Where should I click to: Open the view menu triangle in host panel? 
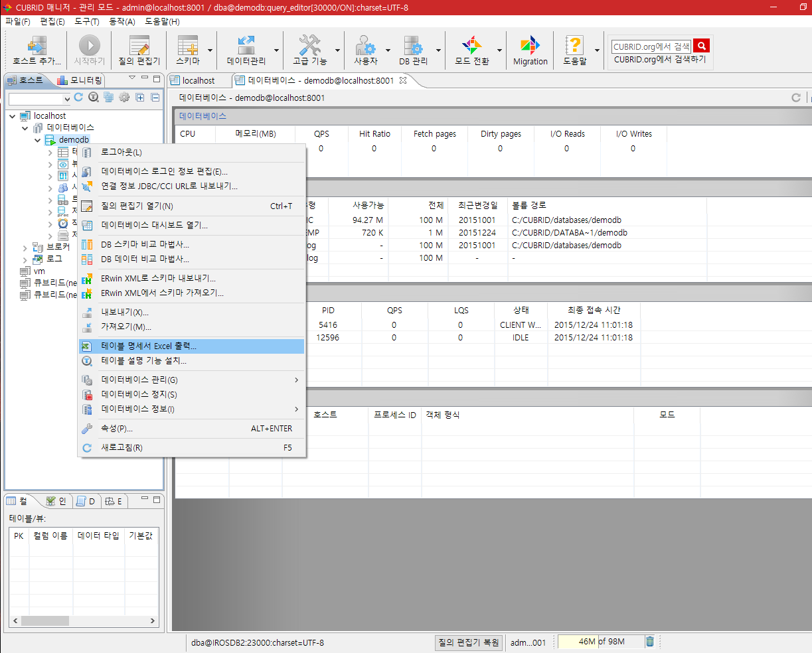tap(132, 79)
